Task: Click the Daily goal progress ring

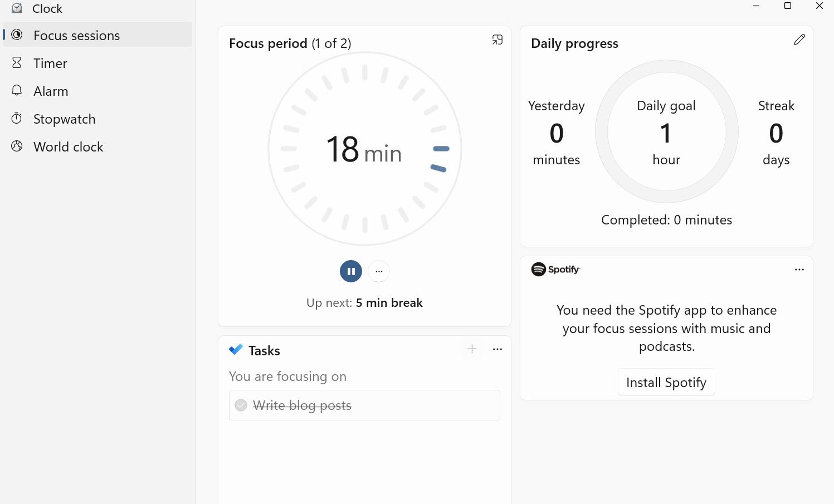Action: 666,132
